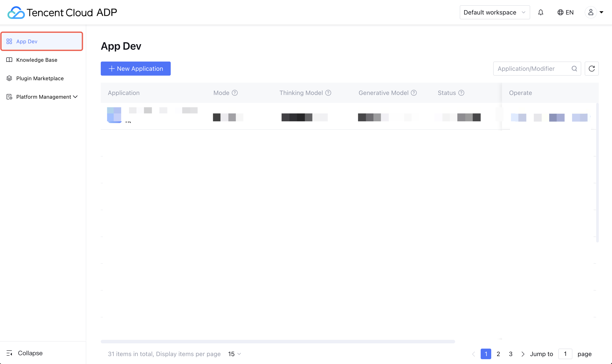The width and height of the screenshot is (612, 364).
Task: Click the New Application button
Action: tap(136, 68)
